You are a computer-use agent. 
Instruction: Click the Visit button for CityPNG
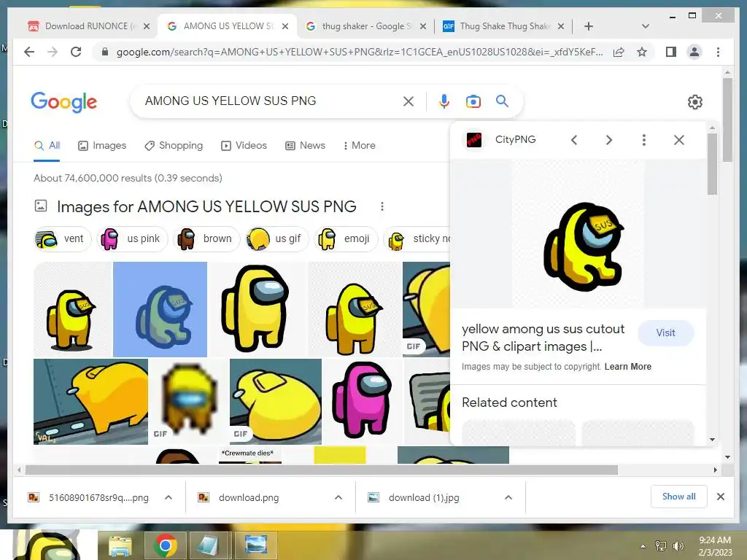[x=665, y=332]
